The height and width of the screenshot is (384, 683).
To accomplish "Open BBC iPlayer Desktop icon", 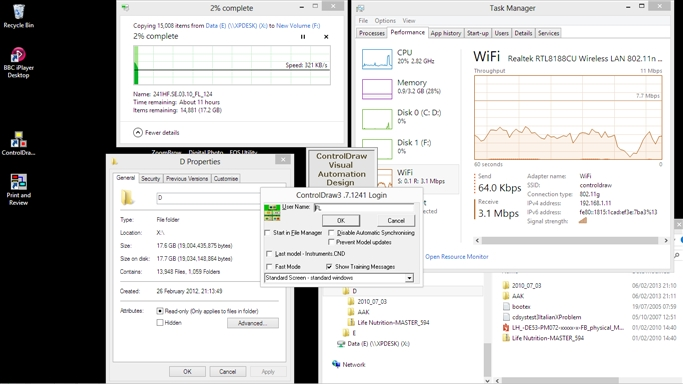I will click(18, 63).
